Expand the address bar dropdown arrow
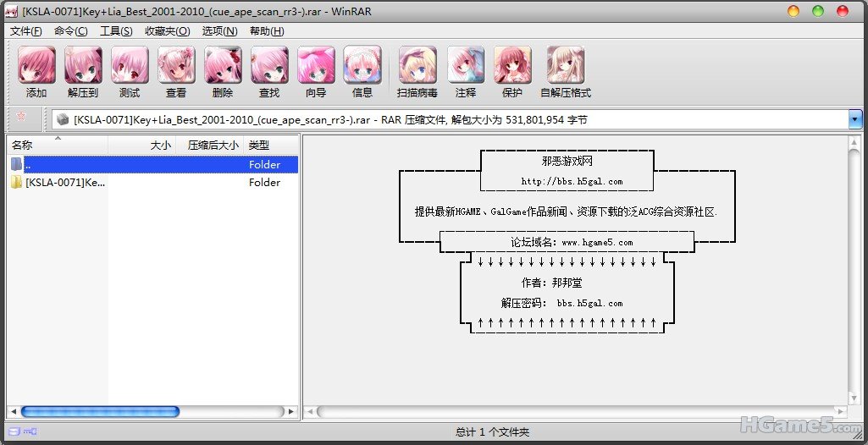The image size is (868, 445). click(x=855, y=119)
